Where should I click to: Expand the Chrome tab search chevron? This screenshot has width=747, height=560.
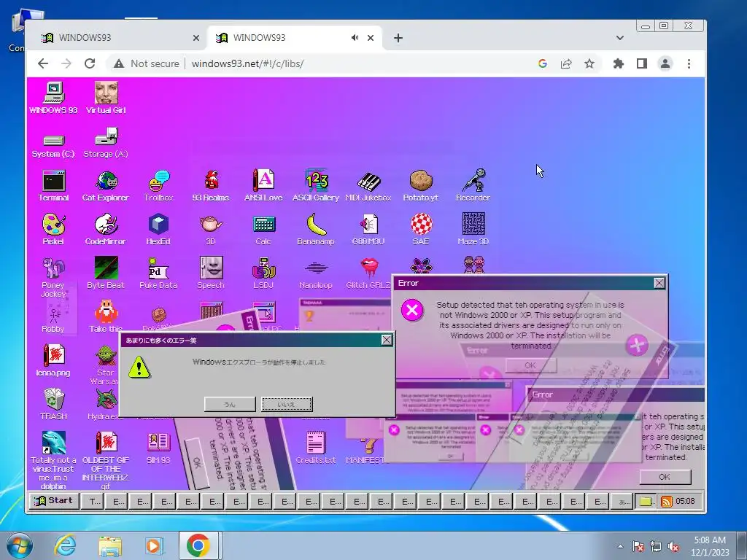(620, 38)
